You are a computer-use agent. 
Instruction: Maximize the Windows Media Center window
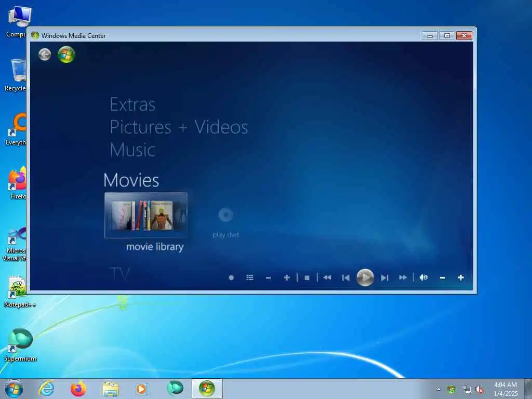(447, 36)
